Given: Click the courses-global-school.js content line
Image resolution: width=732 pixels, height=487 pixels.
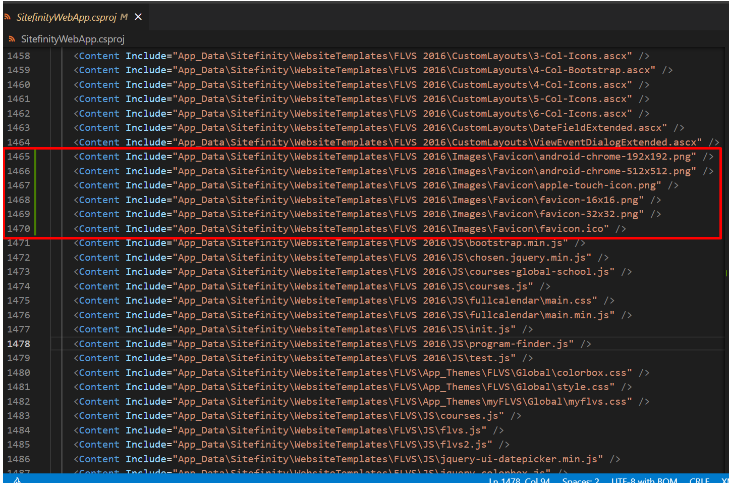Looking at the screenshot, I should (x=353, y=272).
